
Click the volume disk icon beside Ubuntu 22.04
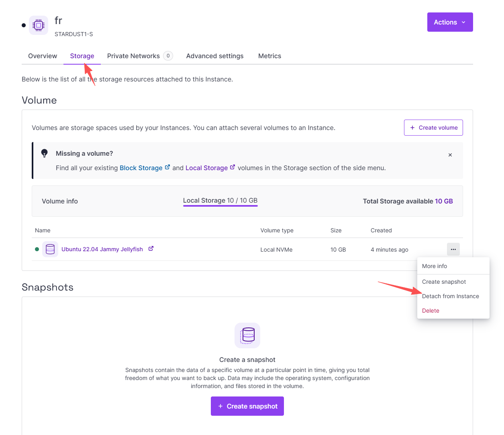(50, 249)
